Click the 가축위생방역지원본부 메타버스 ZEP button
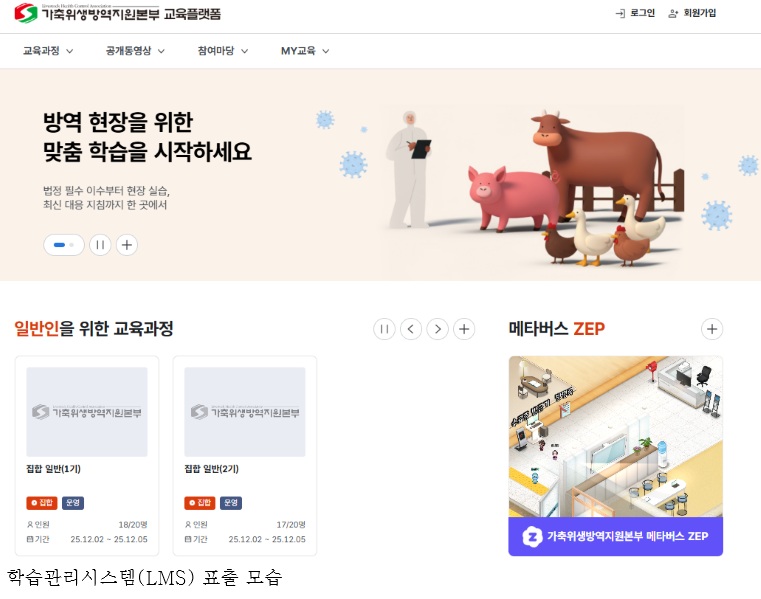 (x=615, y=536)
